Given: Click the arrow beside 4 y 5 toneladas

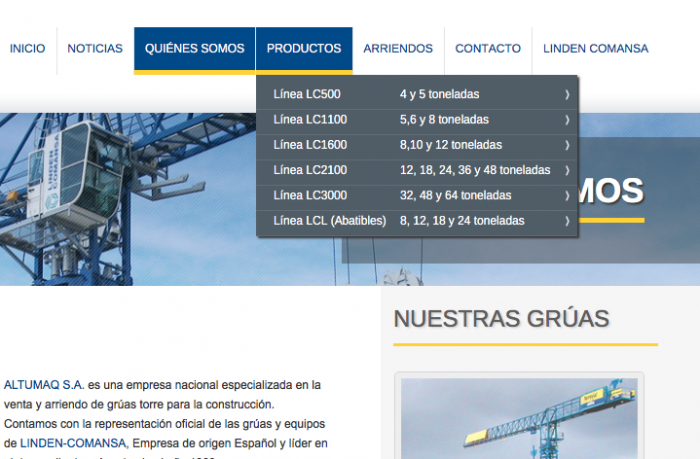Looking at the screenshot, I should (567, 95).
